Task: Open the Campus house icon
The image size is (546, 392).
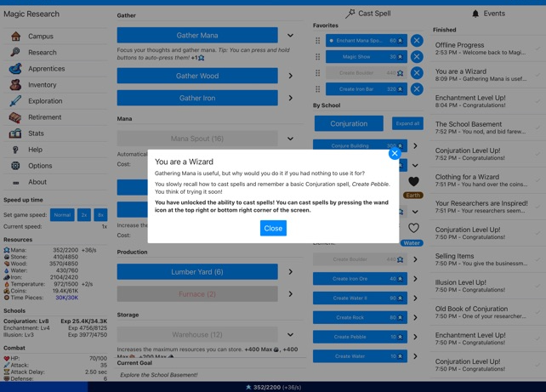Action: click(15, 37)
